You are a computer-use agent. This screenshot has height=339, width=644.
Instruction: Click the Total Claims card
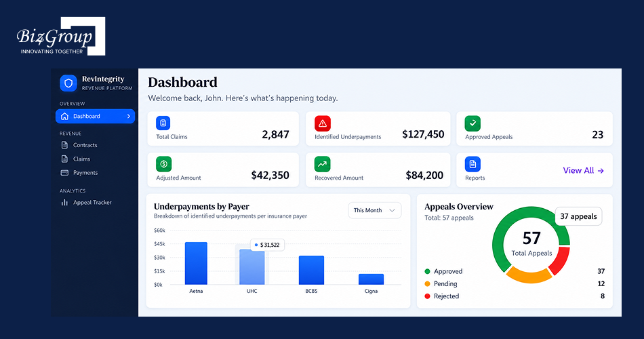pos(223,129)
